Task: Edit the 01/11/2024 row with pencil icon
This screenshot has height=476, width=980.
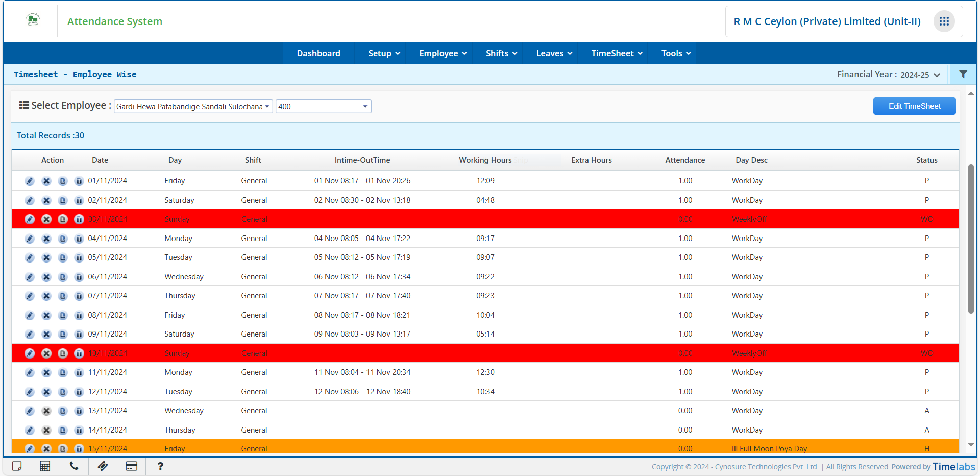Action: tap(30, 181)
